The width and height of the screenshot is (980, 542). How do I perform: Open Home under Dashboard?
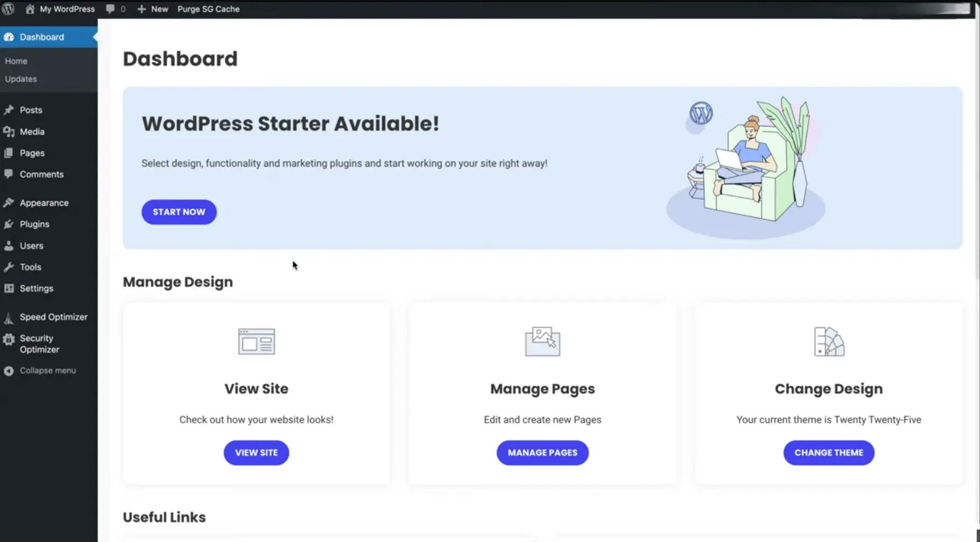(16, 61)
